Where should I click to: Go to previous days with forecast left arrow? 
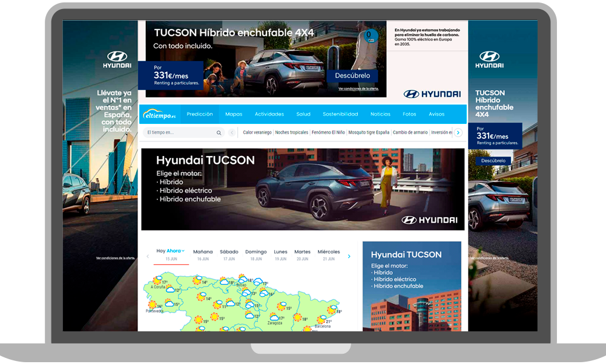tap(148, 256)
